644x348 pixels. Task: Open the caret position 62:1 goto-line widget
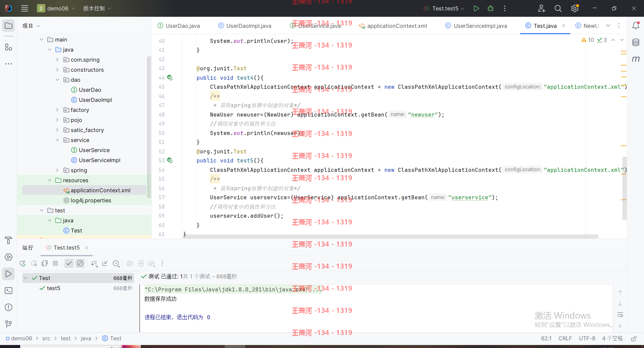pyautogui.click(x=546, y=339)
